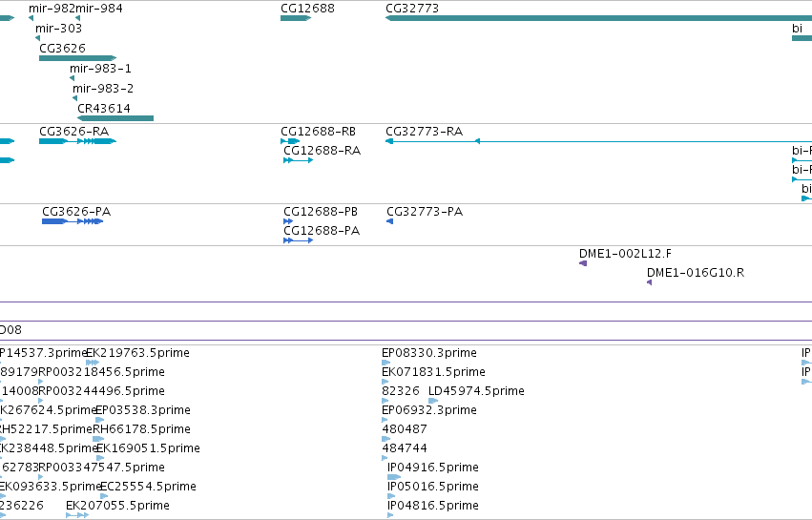812x520 pixels.
Task: Select the CG3626-PA protein glyph
Action: [73, 221]
